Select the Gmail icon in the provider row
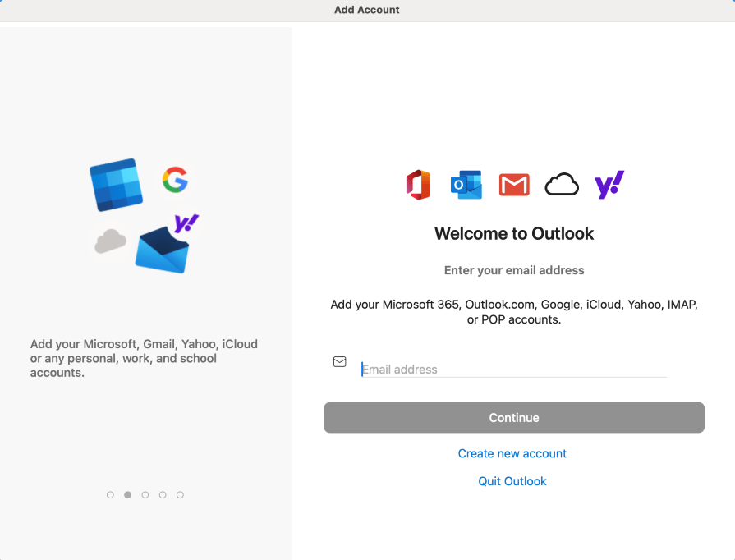 click(513, 184)
